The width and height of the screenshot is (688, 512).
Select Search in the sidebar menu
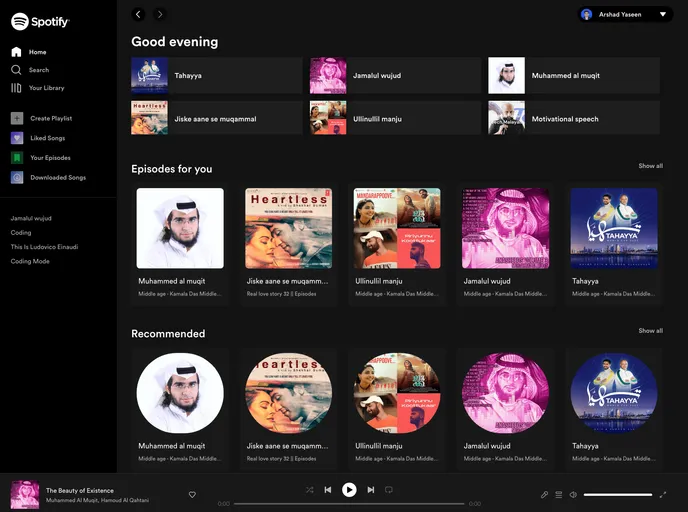pyautogui.click(x=39, y=70)
